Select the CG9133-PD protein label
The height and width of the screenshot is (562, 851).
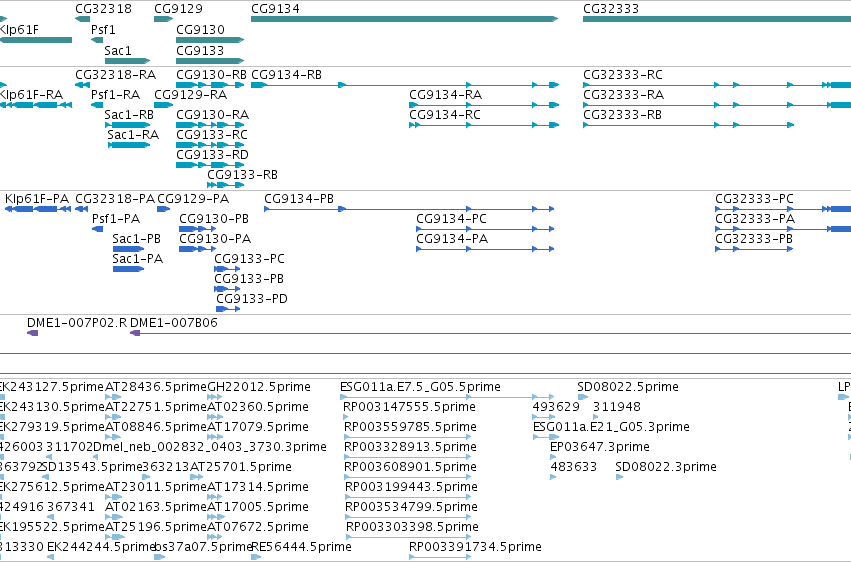[252, 299]
